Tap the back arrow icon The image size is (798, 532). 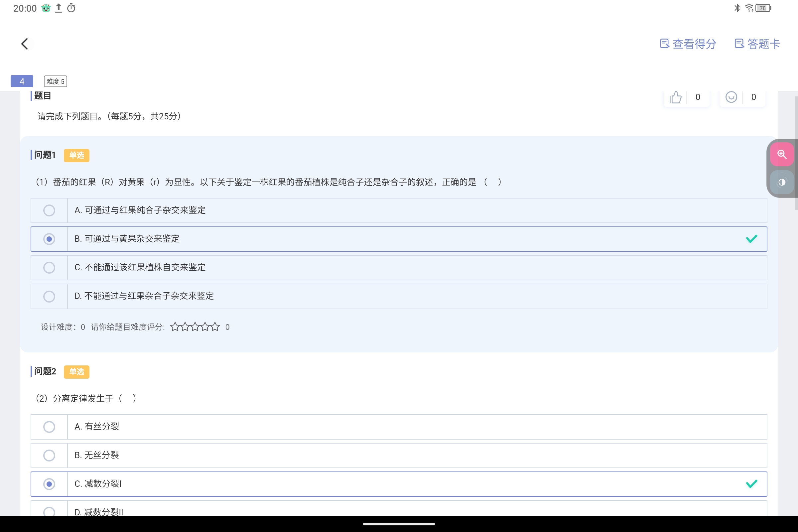(x=24, y=44)
